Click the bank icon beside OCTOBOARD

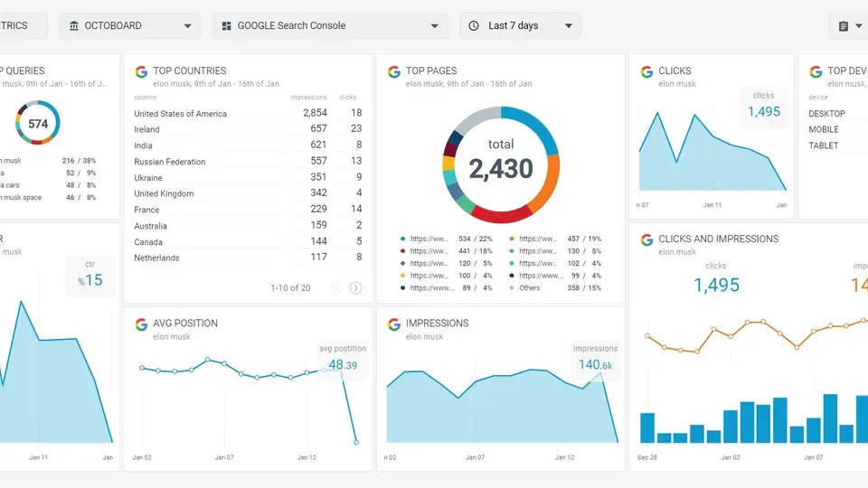(x=73, y=25)
